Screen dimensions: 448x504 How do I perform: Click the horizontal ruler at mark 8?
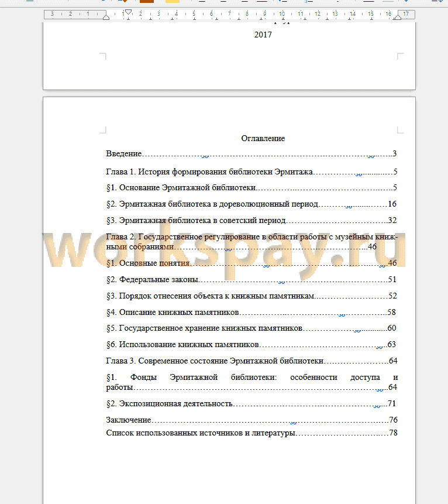tap(247, 14)
